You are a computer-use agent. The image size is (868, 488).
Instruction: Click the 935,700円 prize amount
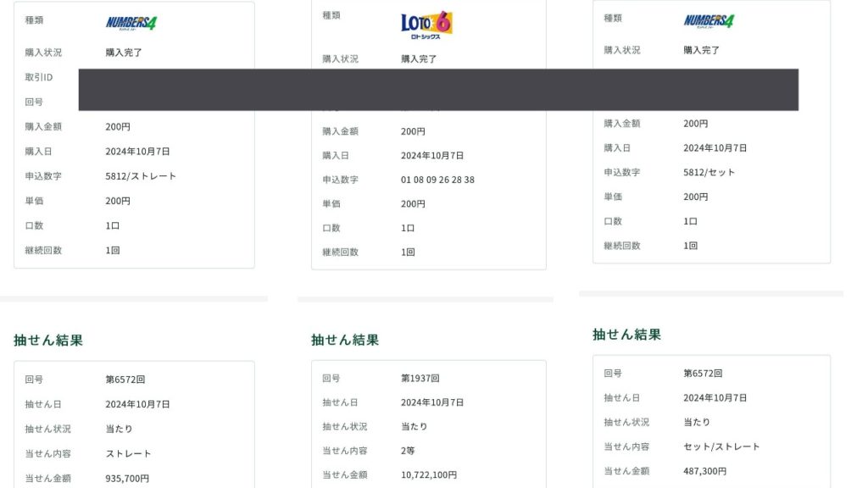coord(127,478)
